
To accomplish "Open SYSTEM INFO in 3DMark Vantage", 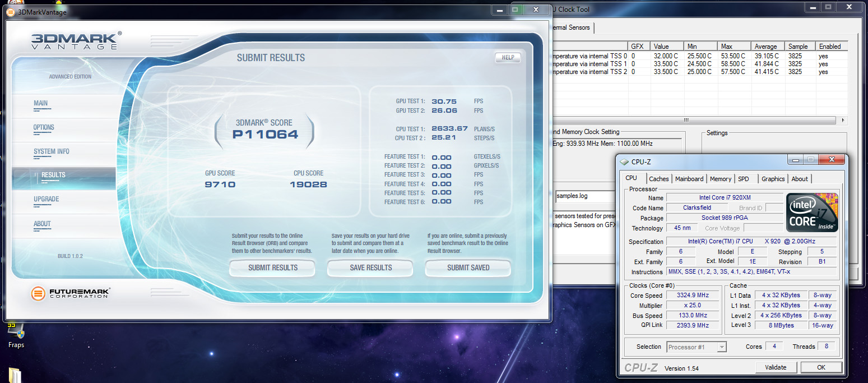I will (x=52, y=151).
